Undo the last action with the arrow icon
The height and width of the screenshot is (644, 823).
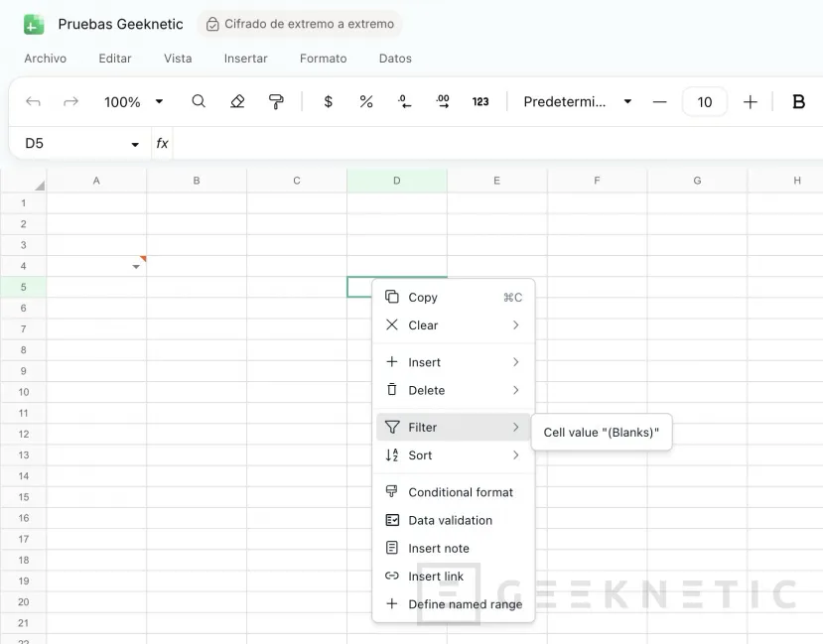[33, 101]
